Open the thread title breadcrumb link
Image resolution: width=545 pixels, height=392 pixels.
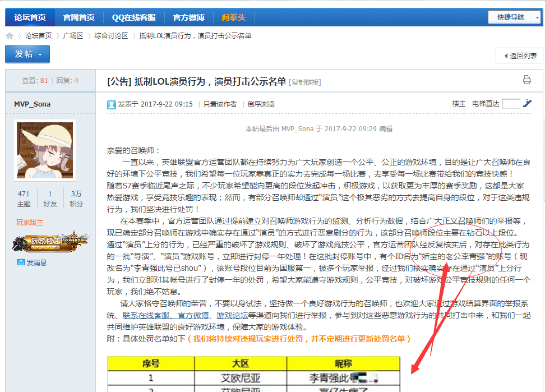tap(195, 36)
